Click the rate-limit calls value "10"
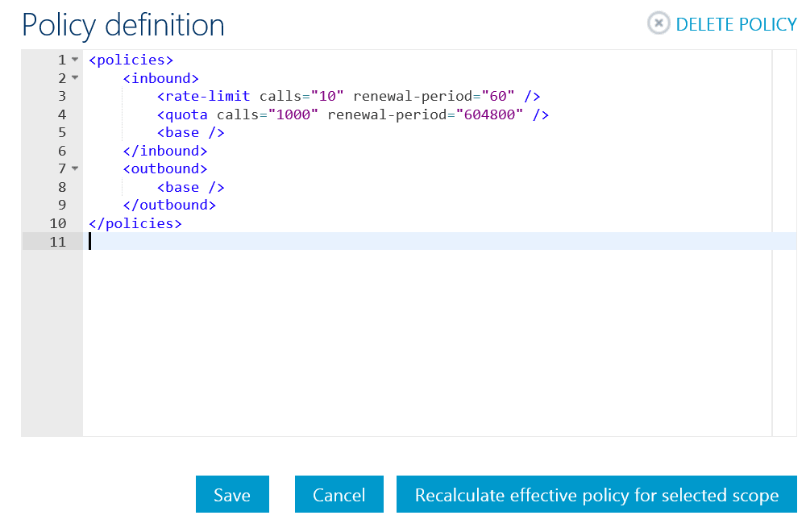 [x=327, y=96]
